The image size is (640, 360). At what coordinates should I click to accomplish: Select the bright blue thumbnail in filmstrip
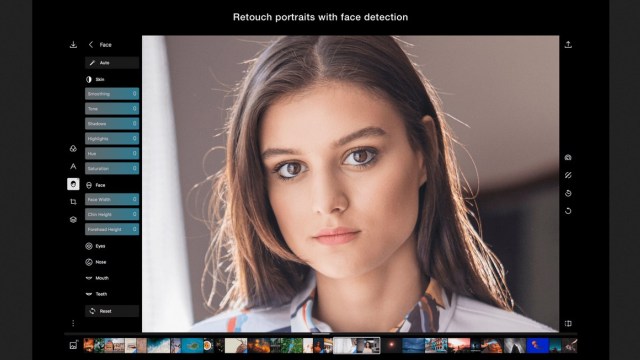pos(538,345)
